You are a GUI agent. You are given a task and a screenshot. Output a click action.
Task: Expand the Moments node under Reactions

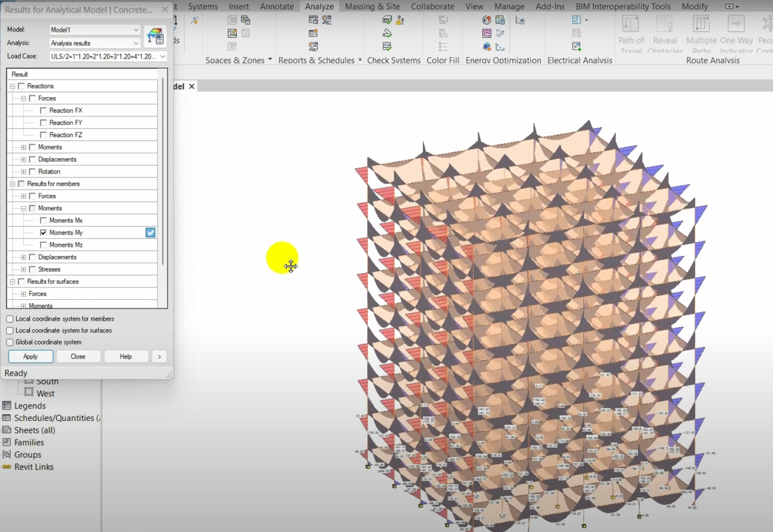[x=22, y=147]
